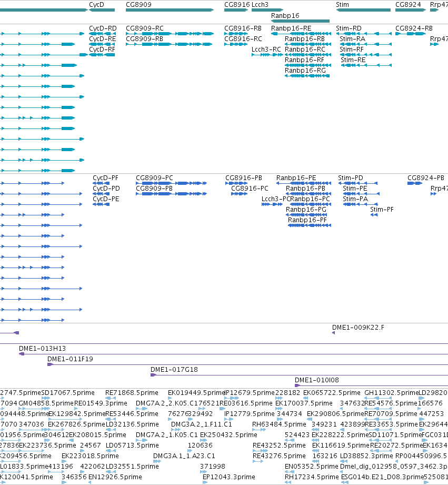This screenshot has width=448, height=485.
Task: Choose the Stim-RF transcript label
Action: [x=352, y=49]
